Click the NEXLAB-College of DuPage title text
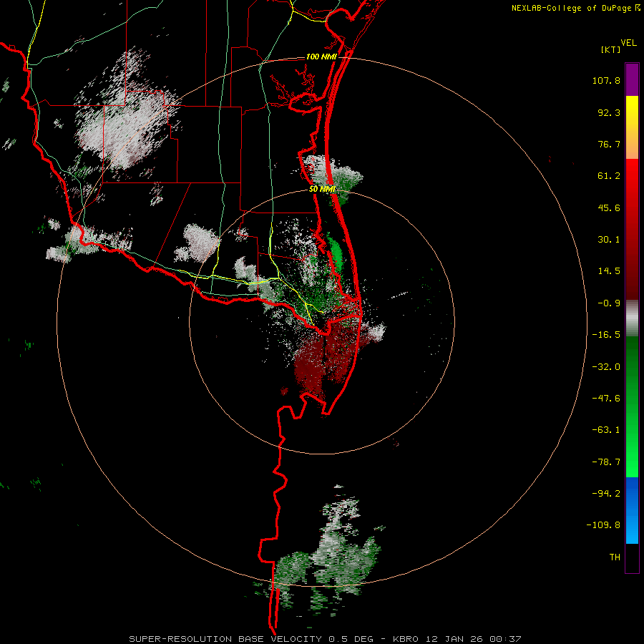 [x=575, y=8]
